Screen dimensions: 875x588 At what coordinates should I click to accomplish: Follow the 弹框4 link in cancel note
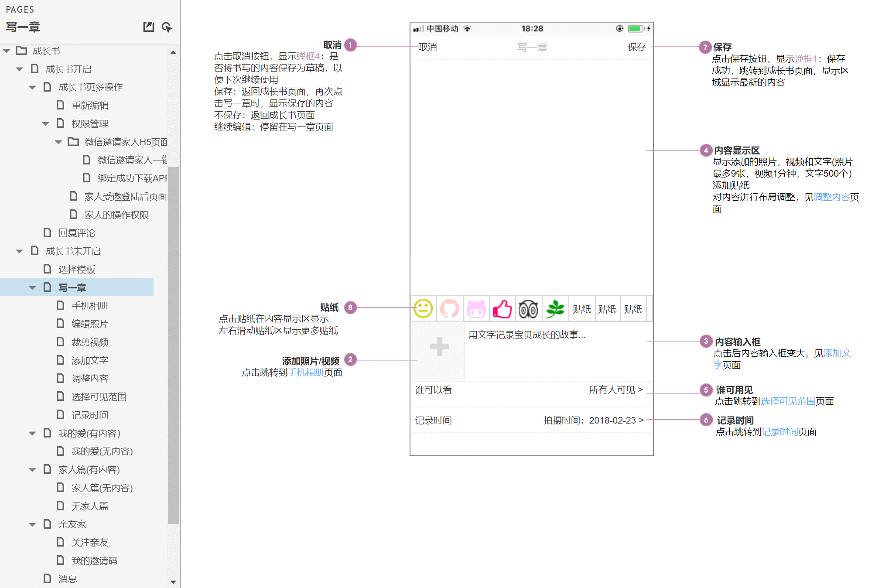point(308,56)
